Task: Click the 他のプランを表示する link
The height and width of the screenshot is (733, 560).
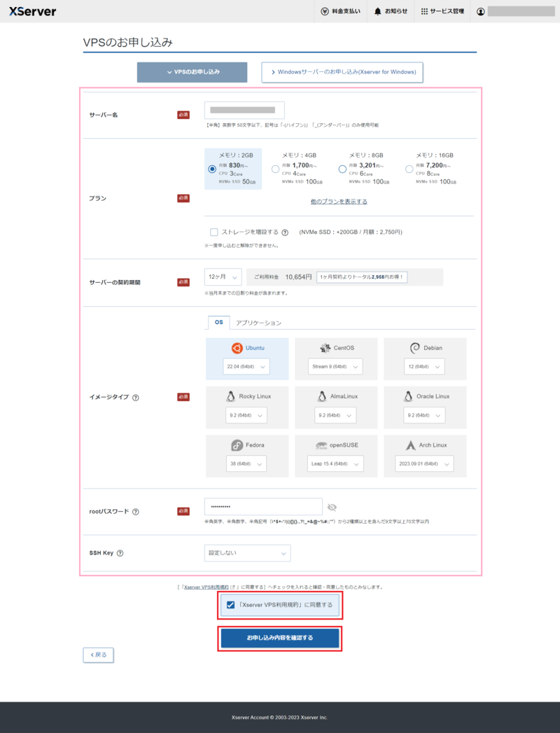Action: [339, 202]
